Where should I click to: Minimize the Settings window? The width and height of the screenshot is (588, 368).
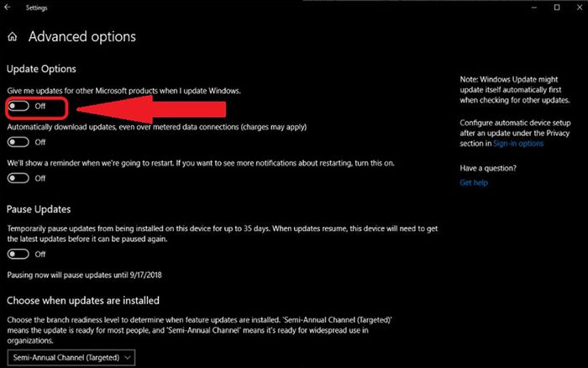click(x=534, y=8)
